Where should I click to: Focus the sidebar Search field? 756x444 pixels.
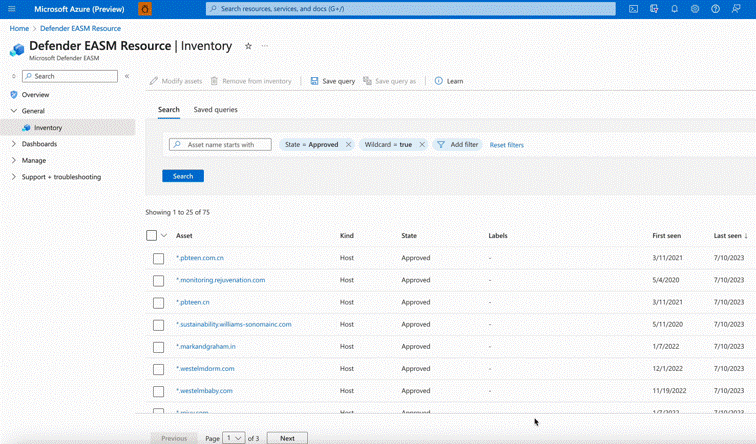coord(70,76)
